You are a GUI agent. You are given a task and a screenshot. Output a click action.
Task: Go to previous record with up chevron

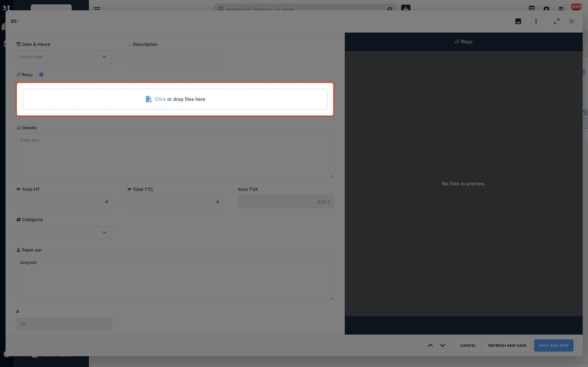(430, 345)
